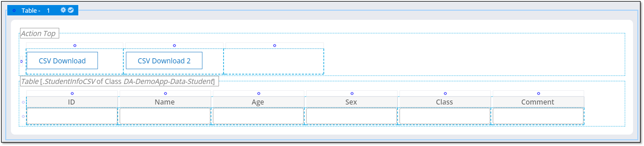This screenshot has width=644, height=146.
Task: Click the input cell under Sex column
Action: [x=351, y=116]
